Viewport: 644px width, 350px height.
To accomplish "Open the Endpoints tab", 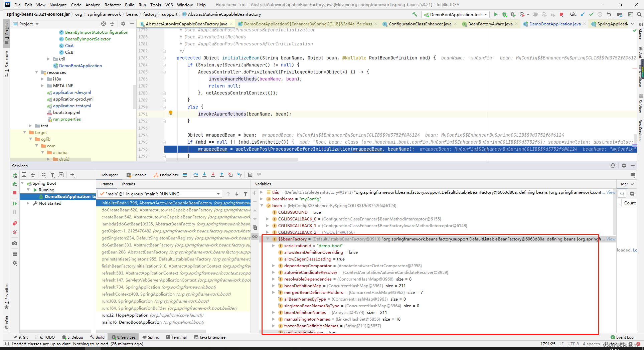I will (166, 175).
